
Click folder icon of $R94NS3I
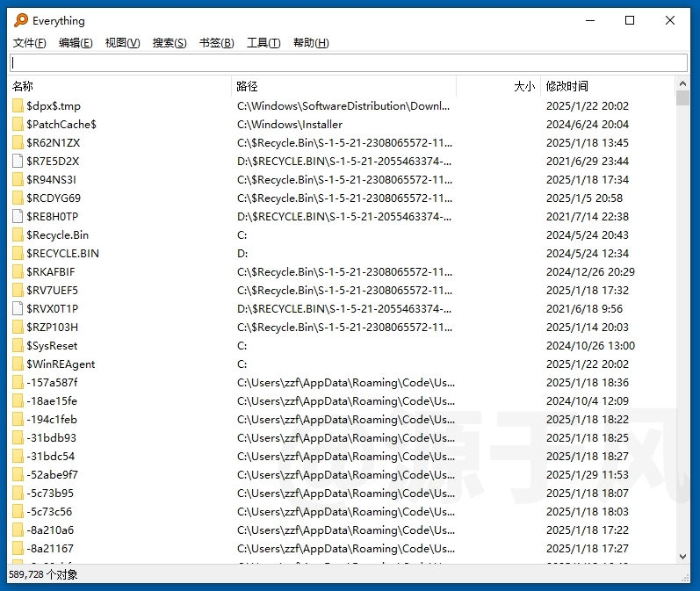18,180
